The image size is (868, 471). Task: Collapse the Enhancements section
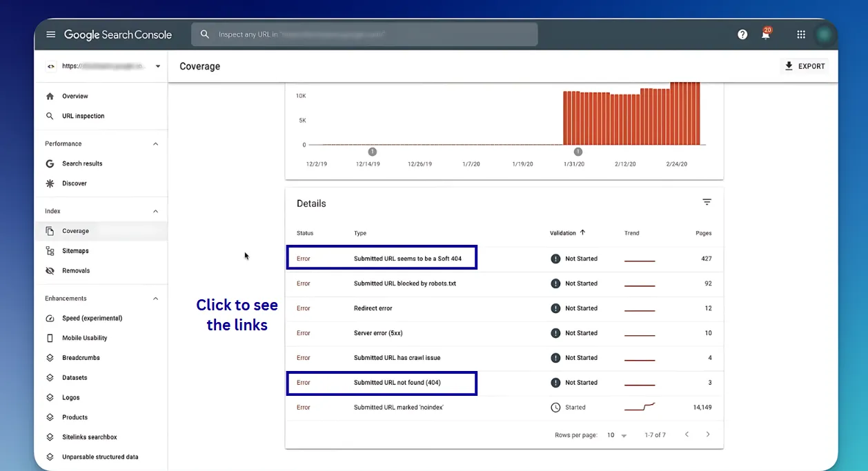coord(155,299)
